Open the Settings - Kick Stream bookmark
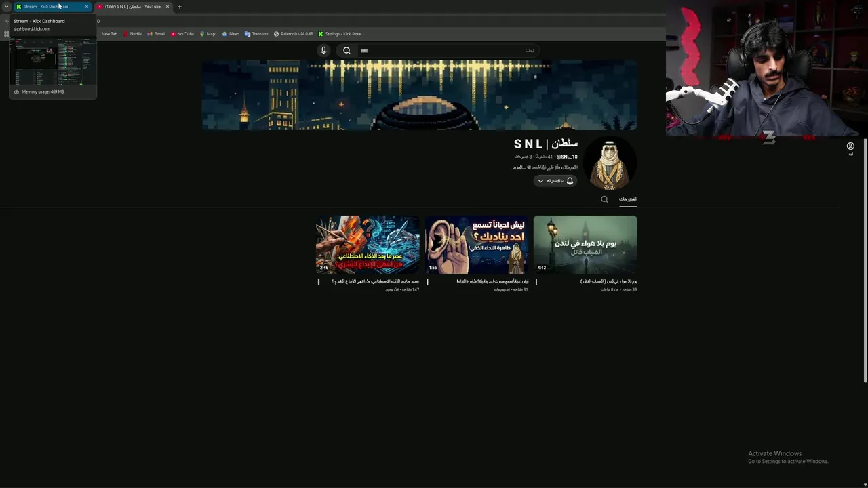 coord(341,34)
